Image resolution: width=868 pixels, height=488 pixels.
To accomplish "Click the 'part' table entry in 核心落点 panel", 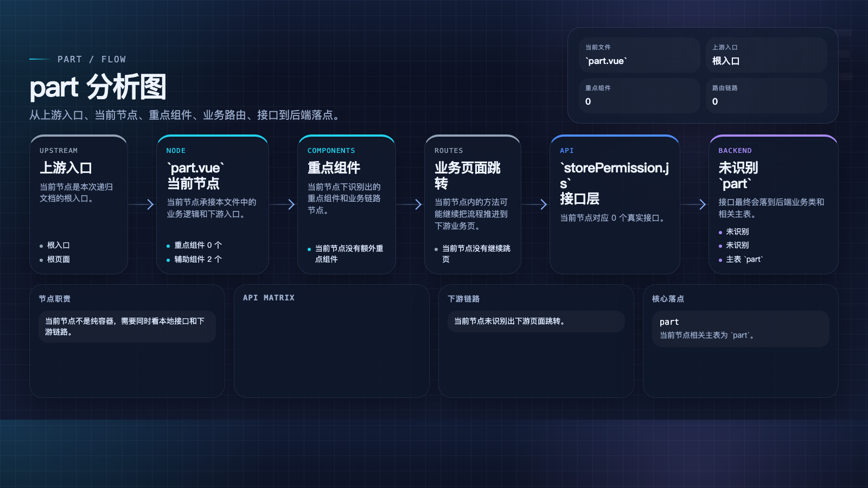I will [741, 329].
